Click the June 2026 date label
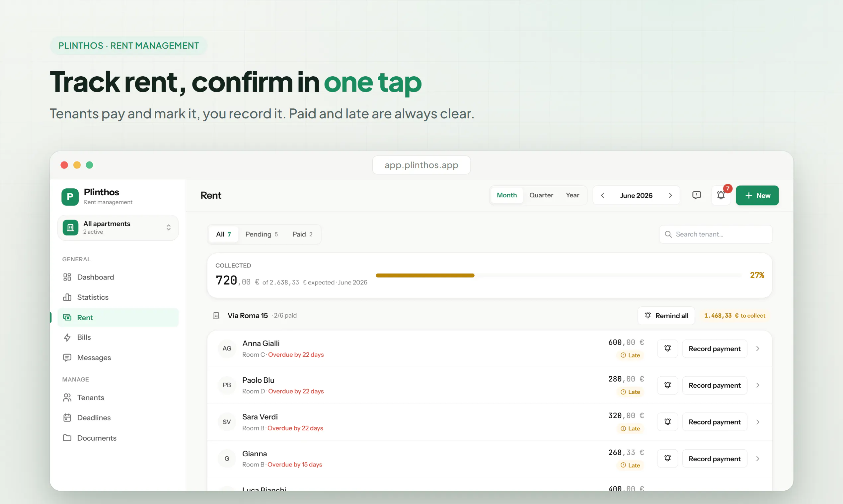Image resolution: width=843 pixels, height=504 pixels. [636, 196]
